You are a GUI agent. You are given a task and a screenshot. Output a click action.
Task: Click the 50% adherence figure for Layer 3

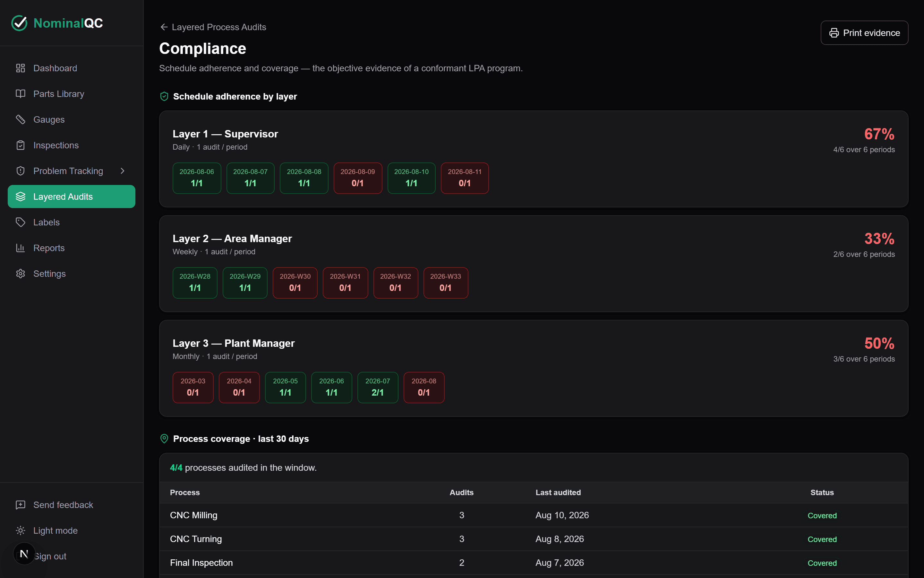pos(879,344)
